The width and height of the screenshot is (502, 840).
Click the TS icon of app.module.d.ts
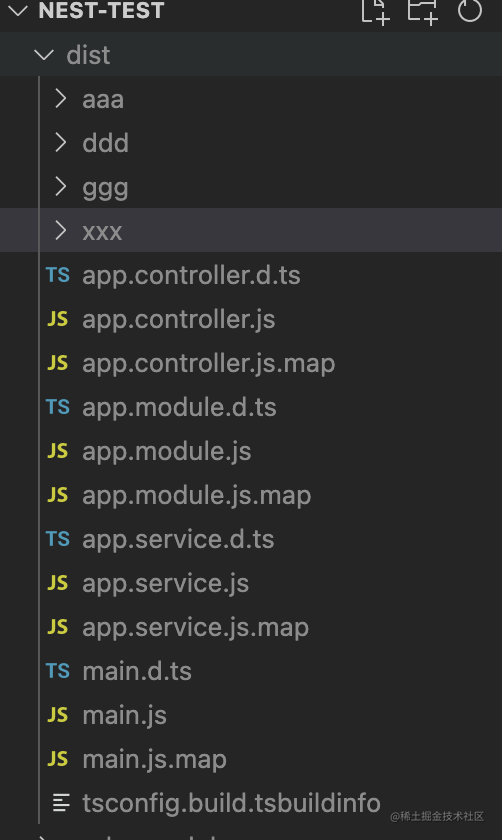pyautogui.click(x=58, y=407)
